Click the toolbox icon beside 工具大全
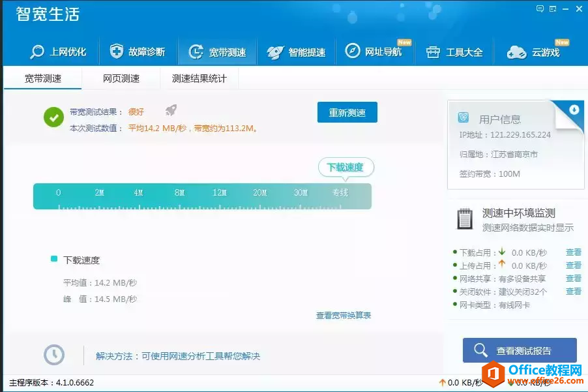 coord(433,52)
